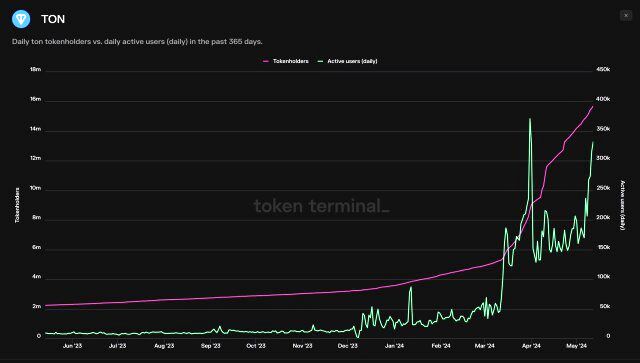Click the Dec '23 x-axis label

point(348,346)
